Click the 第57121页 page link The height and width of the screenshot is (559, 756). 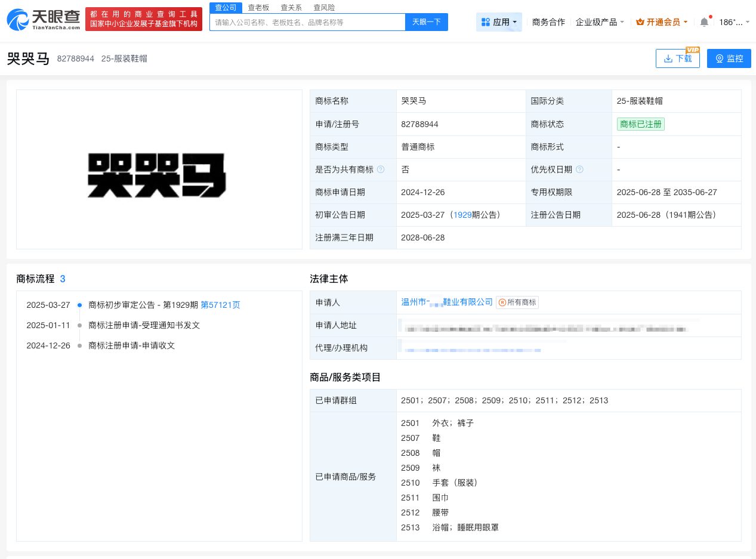coord(220,305)
